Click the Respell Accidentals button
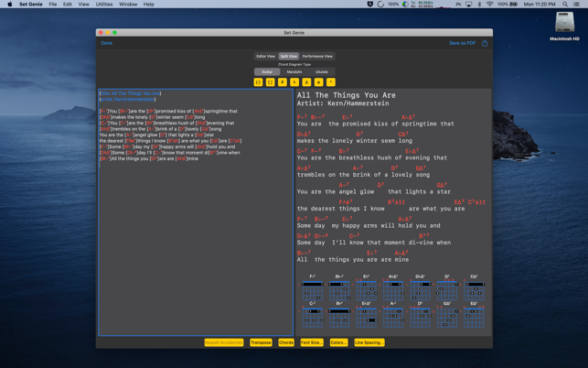Image resolution: width=588 pixels, height=368 pixels. pyautogui.click(x=224, y=342)
